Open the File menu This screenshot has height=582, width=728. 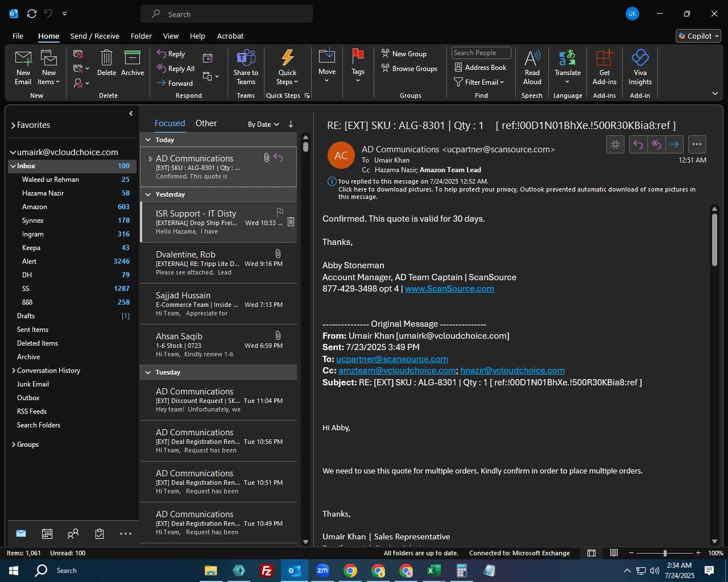click(18, 36)
